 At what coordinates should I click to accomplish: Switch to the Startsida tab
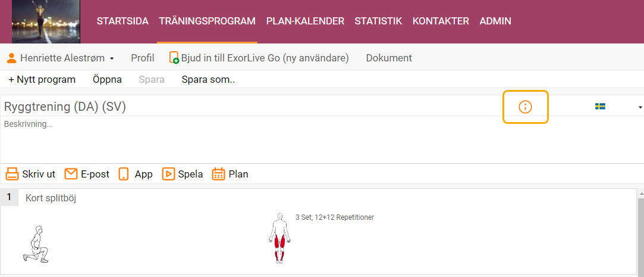(x=122, y=21)
